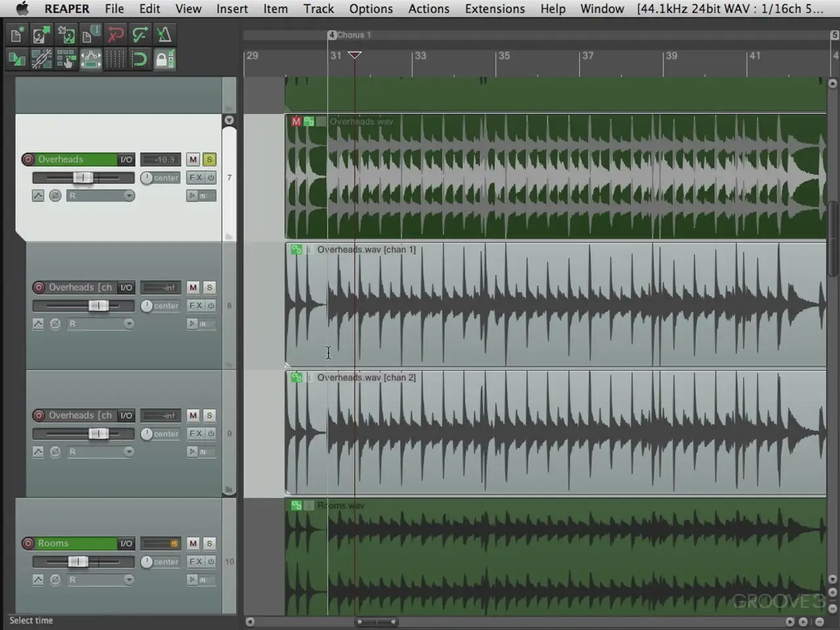Open the Options menu
This screenshot has width=840, height=630.
(371, 9)
